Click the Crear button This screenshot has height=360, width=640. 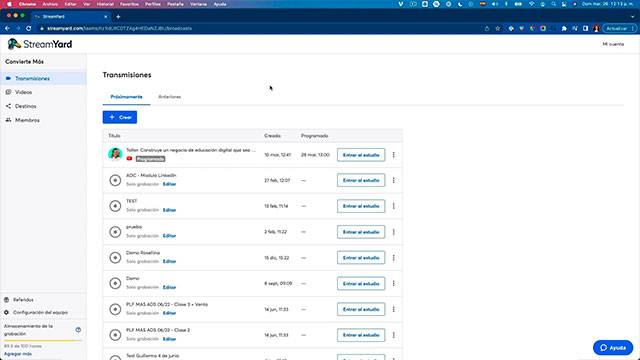tap(120, 117)
